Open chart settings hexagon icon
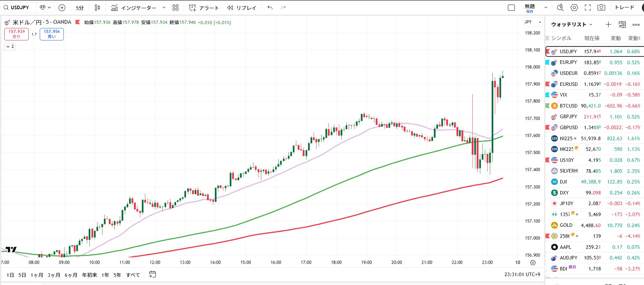Viewport: 644px width, 285px height. click(x=574, y=7)
